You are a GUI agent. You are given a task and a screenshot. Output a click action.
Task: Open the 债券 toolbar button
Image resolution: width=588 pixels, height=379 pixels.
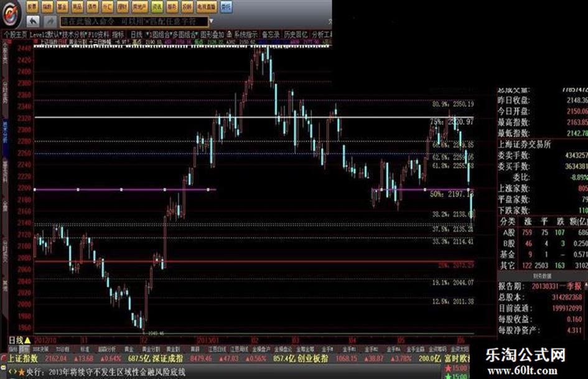pyautogui.click(x=92, y=6)
